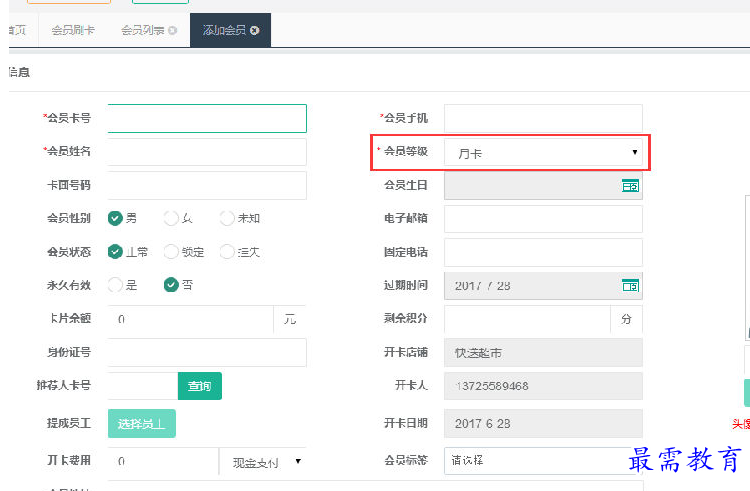The height and width of the screenshot is (491, 750).
Task: Choose 是 for 永久有效
Action: [115, 285]
